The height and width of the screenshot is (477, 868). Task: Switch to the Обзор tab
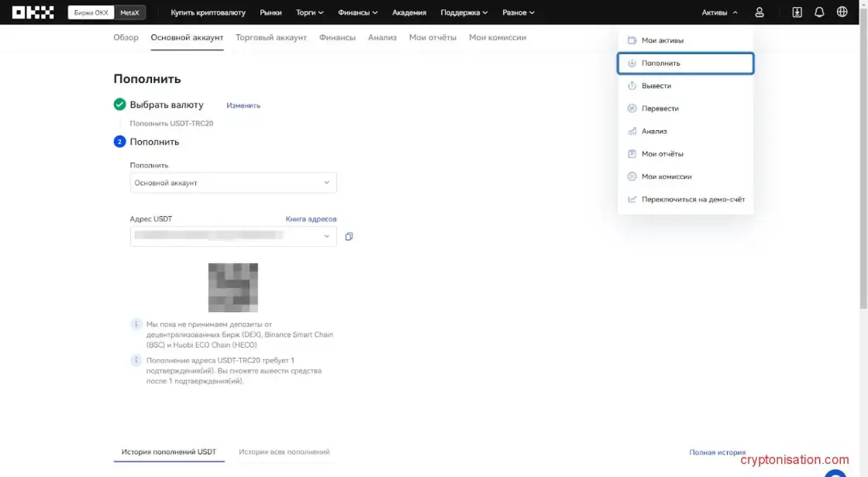(126, 38)
